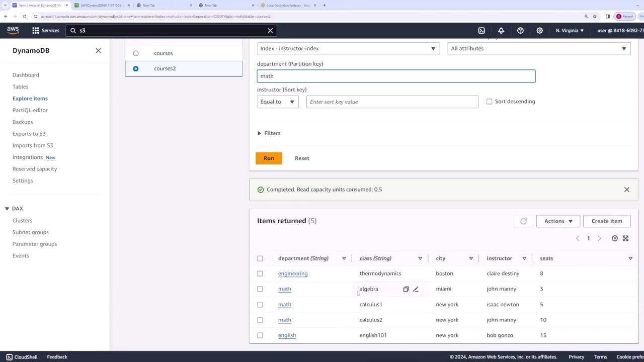
Task: Enable the Sort descending checkbox
Action: click(x=489, y=102)
